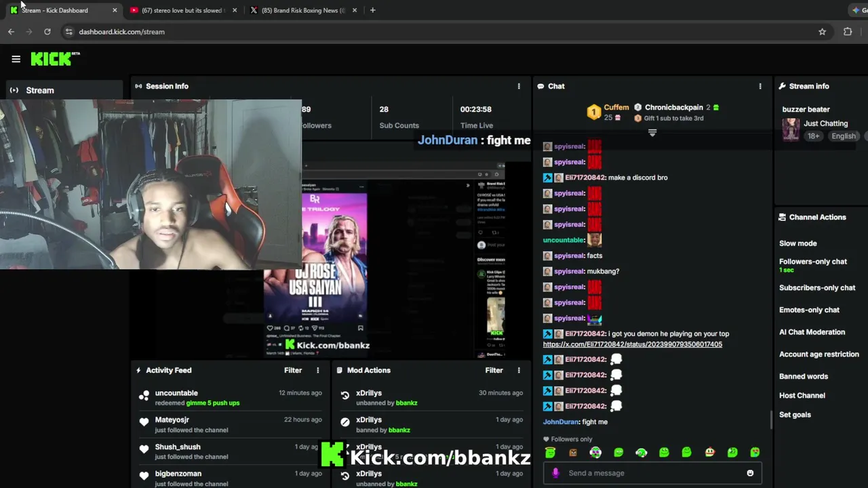Click the Time Live 00:23:58 stat
Viewport: 868px width, 488px height.
476,117
